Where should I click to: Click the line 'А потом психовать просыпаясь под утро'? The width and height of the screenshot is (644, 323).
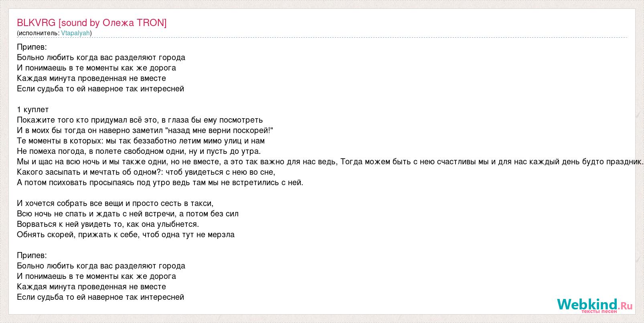click(x=160, y=182)
